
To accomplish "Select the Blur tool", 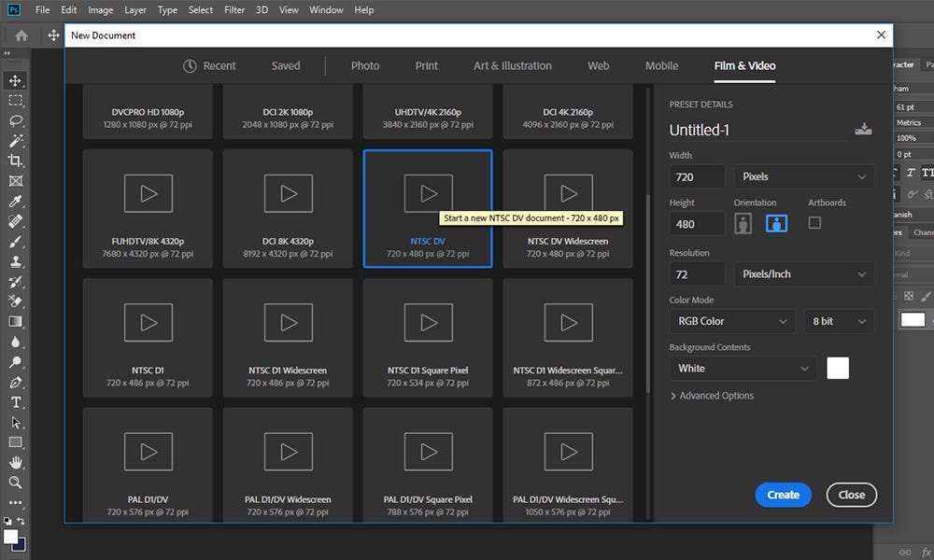I will 16,343.
